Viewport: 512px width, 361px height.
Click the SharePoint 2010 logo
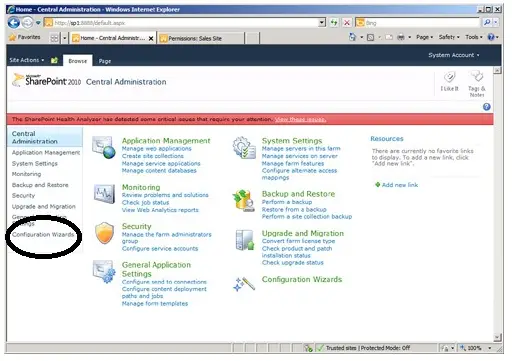click(x=47, y=80)
